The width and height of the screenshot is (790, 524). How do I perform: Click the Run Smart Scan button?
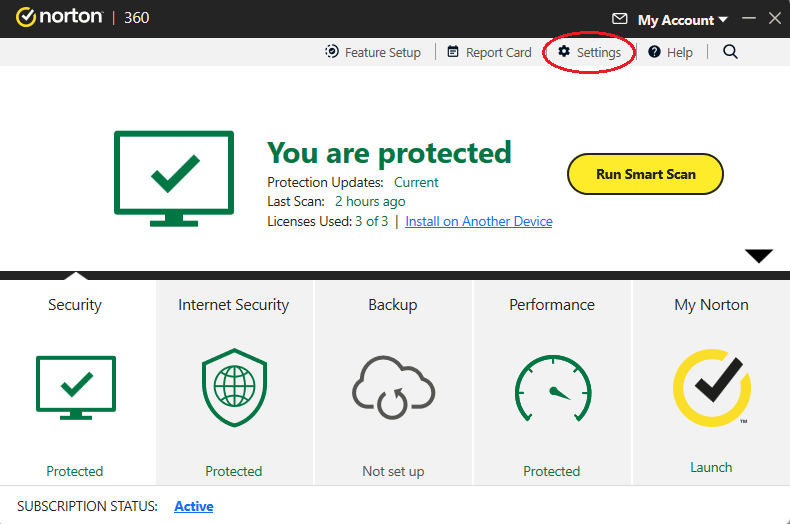click(645, 174)
